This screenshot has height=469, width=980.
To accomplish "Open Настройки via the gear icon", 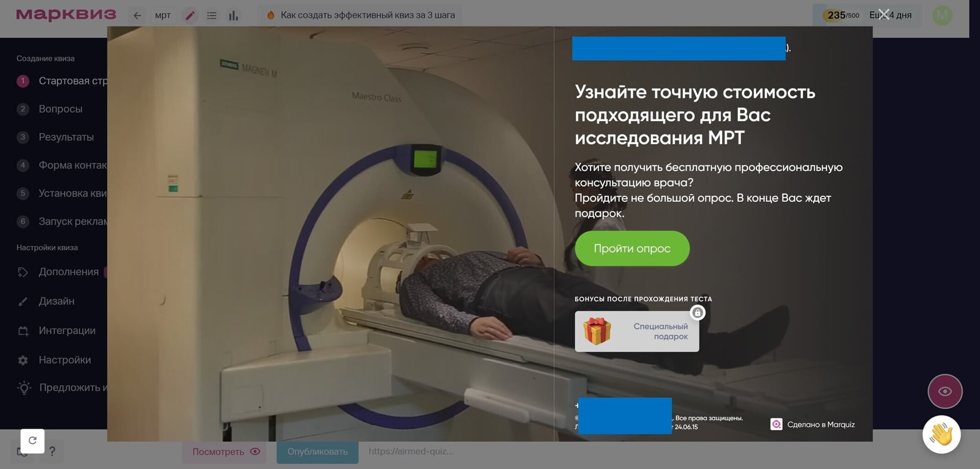I will pos(23,360).
